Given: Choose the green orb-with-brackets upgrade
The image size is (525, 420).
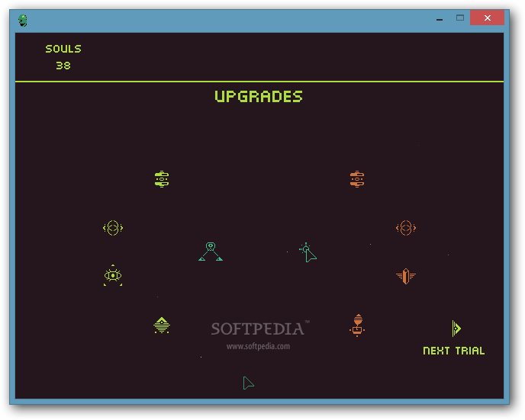Looking at the screenshot, I should point(113,228).
